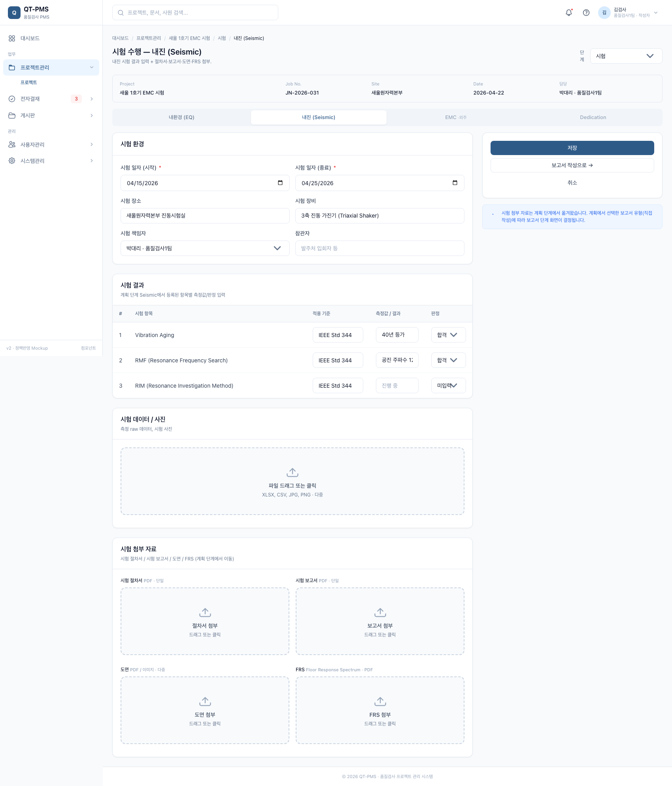
Task: Click the search magnifier icon
Action: [121, 13]
